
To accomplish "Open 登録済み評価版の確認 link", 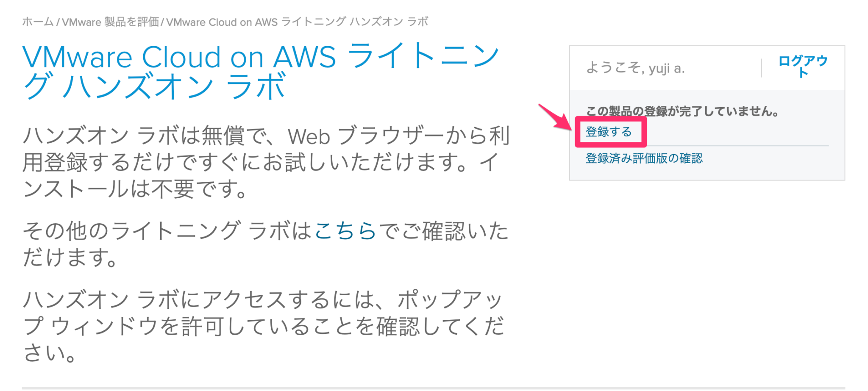I will [643, 158].
